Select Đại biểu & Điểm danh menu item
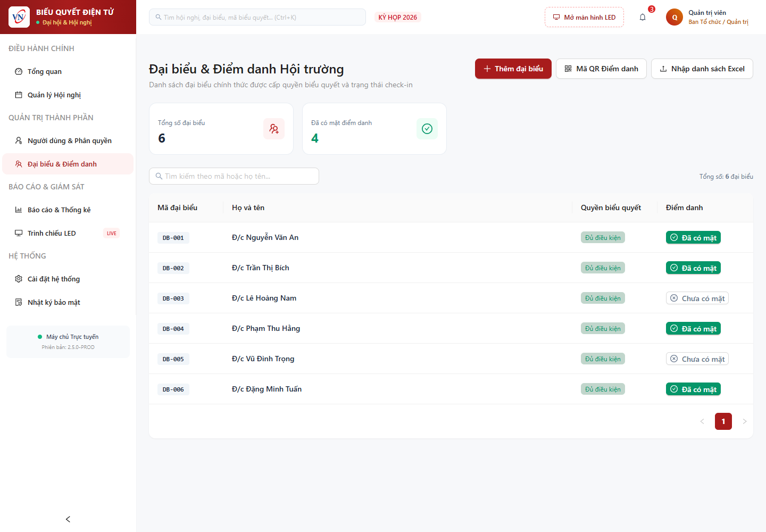 pos(68,164)
